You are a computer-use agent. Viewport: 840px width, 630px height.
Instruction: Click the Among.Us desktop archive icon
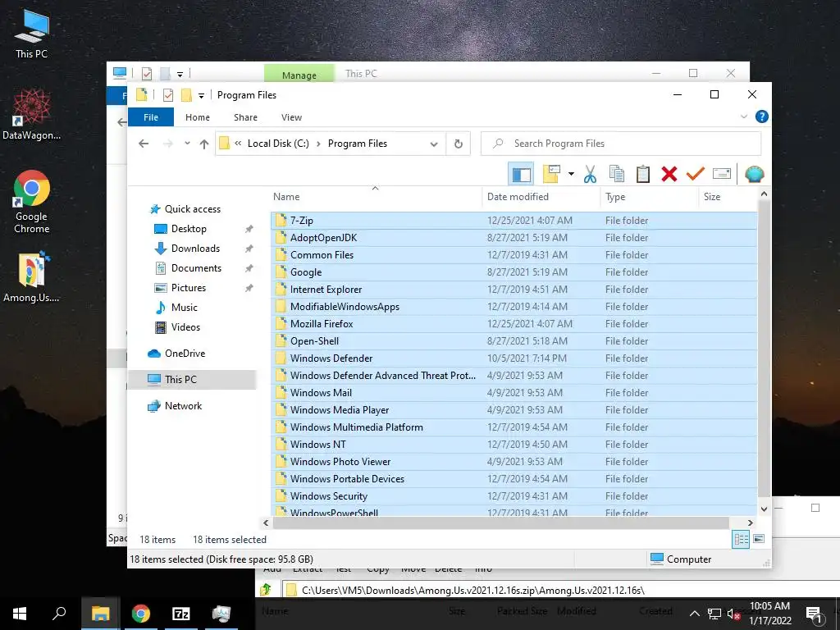tap(31, 277)
